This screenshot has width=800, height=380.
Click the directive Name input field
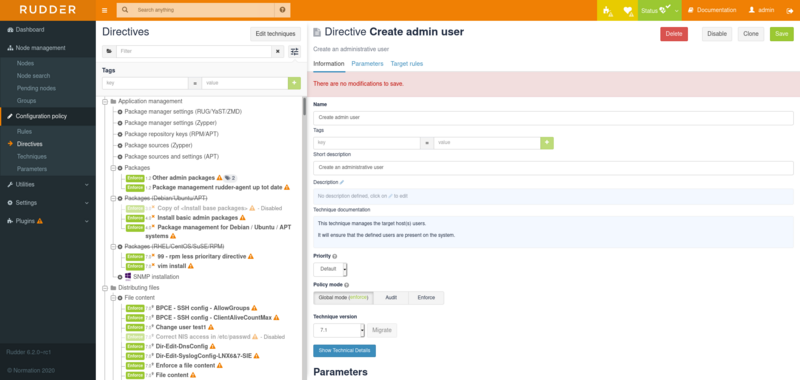pyautogui.click(x=554, y=118)
